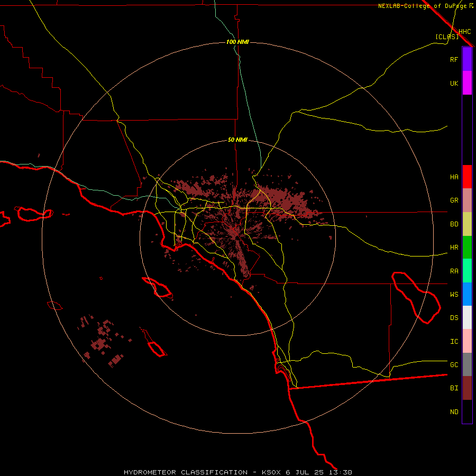476x476 pixels.
Task: Click the GR pink legend swatch
Action: click(x=467, y=200)
